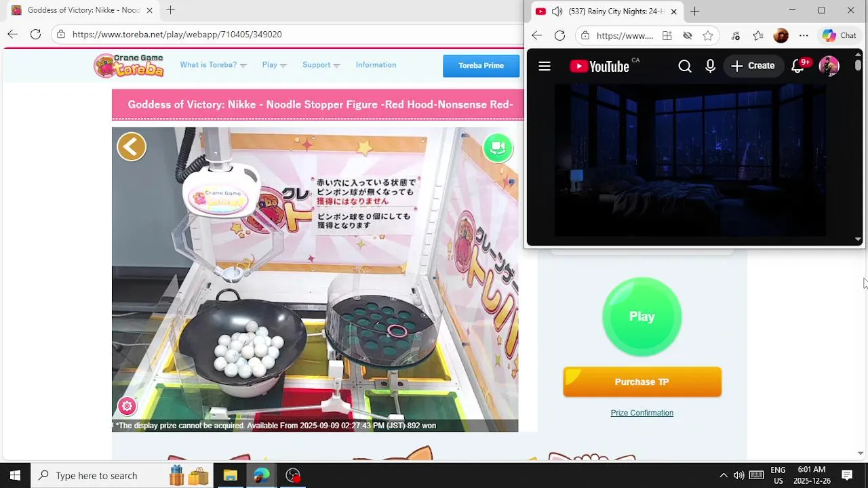This screenshot has width=868, height=488.
Task: Open Information menu item
Action: tap(376, 65)
